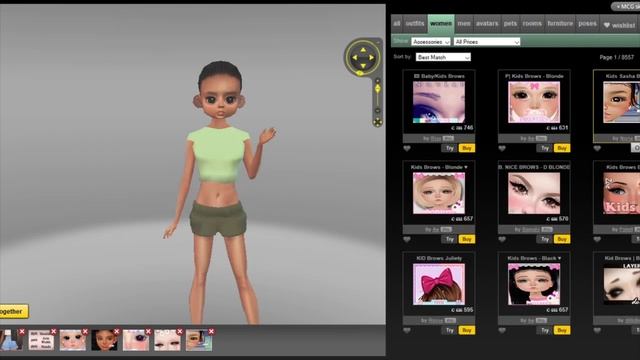
Task: Try on BabyKids Brows item
Action: pos(449,148)
